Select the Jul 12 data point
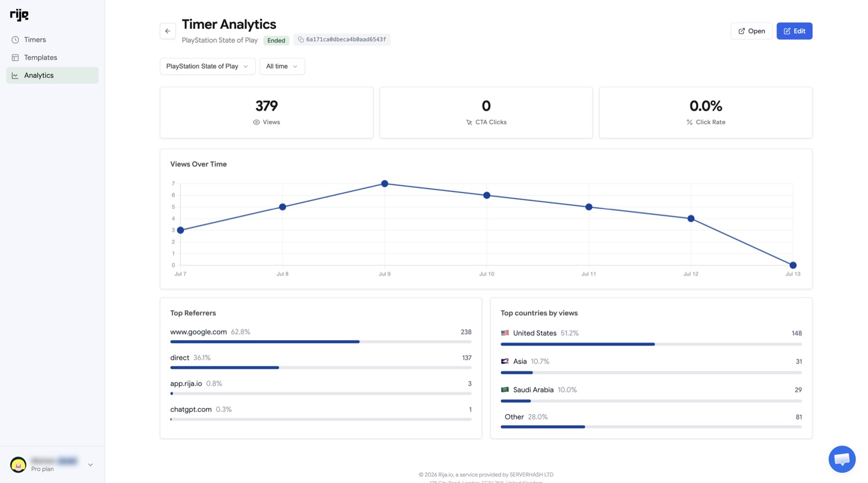 [691, 219]
